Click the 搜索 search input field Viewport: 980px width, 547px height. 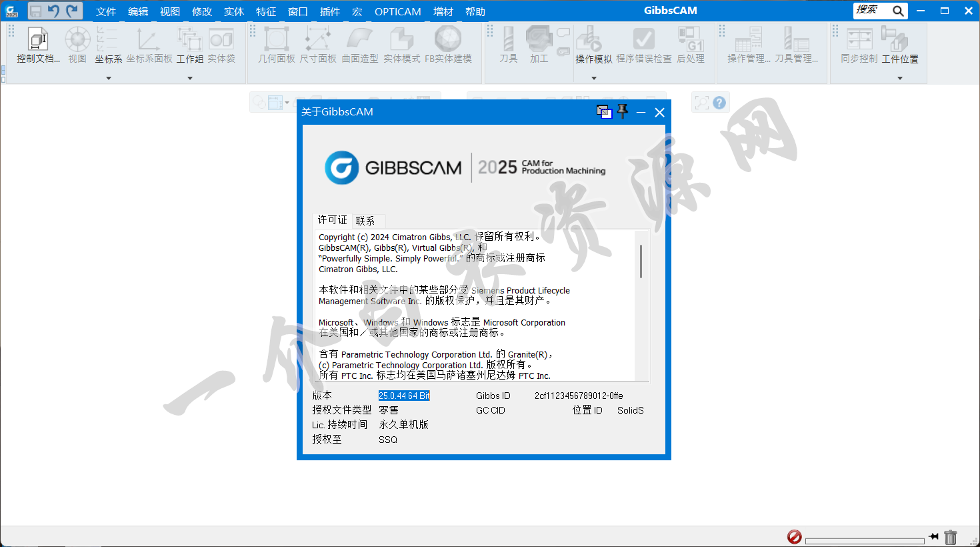coord(872,10)
